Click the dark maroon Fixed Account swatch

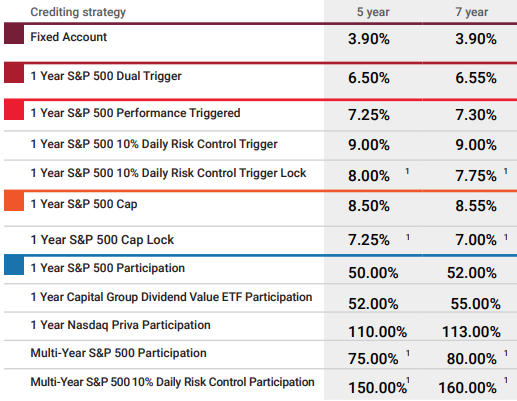pyautogui.click(x=14, y=34)
